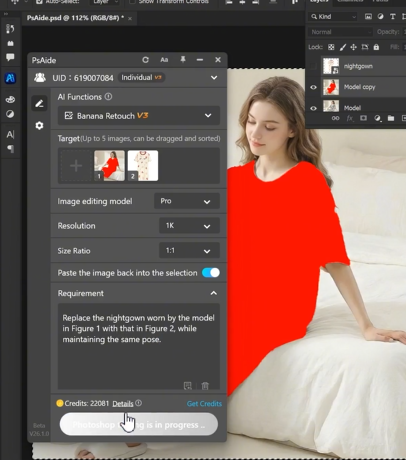Click the AI Functions info icon
Image resolution: width=406 pixels, height=460 pixels.
(108, 97)
